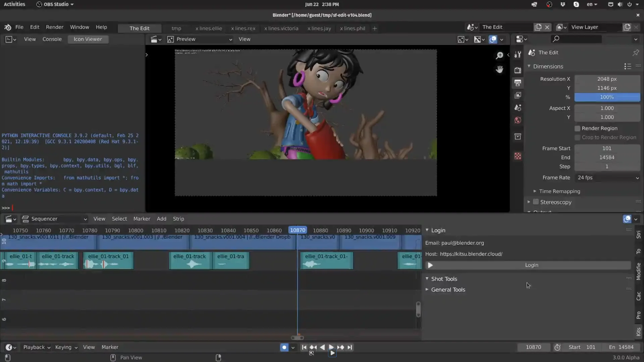This screenshot has height=362, width=644.
Task: Enable the Render Region checkbox
Action: click(x=577, y=128)
